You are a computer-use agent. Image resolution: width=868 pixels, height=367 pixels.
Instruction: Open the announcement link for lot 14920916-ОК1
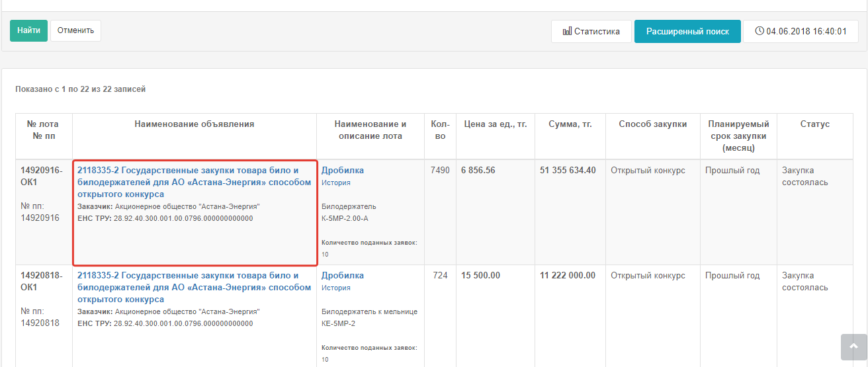click(194, 182)
